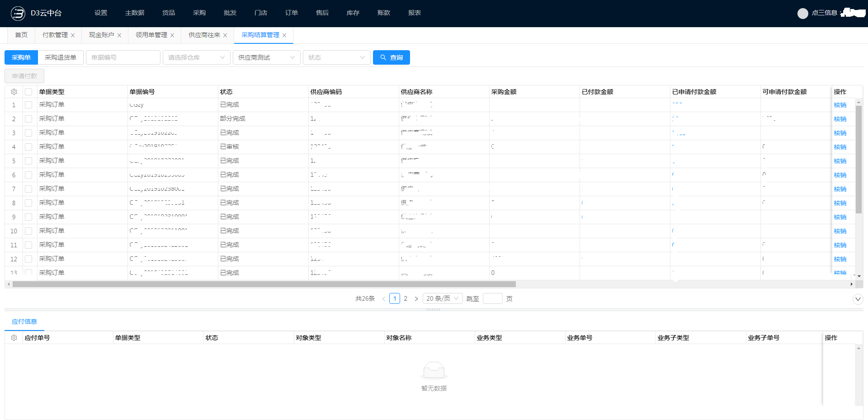Expand the 状态 status filter dropdown
Viewport: 868px width, 420px height.
click(x=336, y=57)
